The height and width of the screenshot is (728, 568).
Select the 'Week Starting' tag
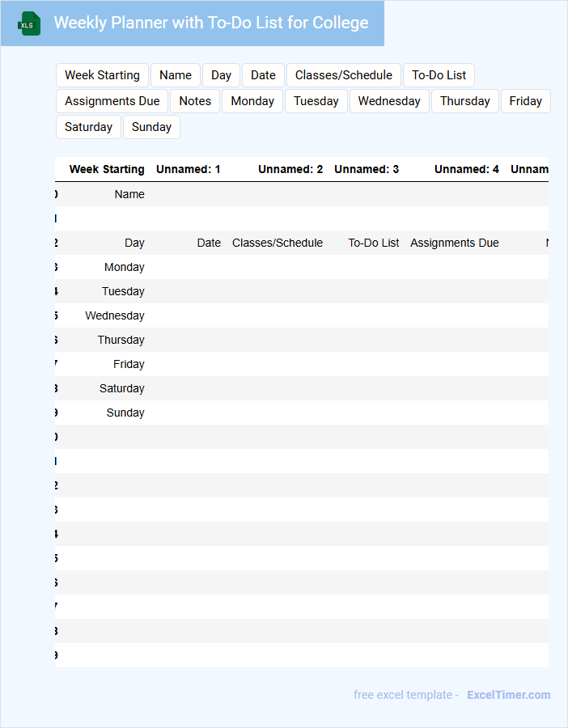(x=102, y=75)
